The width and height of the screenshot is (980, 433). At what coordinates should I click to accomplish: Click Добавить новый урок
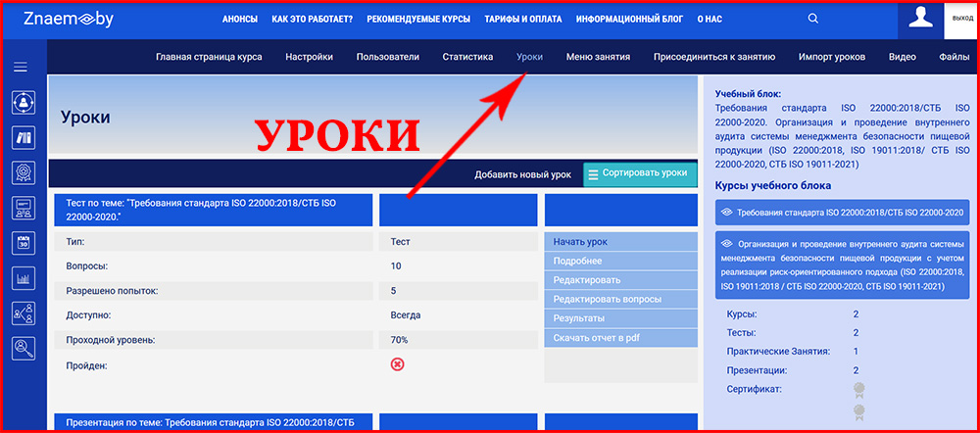click(522, 174)
